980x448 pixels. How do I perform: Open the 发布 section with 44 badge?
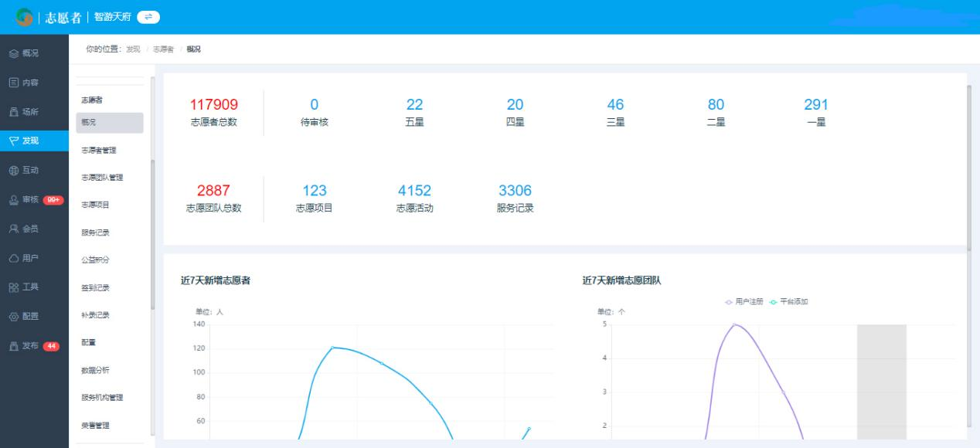point(34,345)
